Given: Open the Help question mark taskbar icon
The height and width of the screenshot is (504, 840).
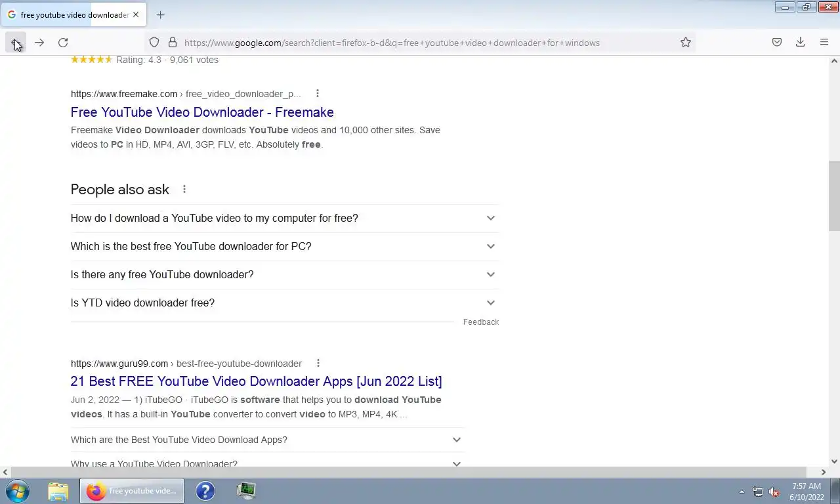Looking at the screenshot, I should coord(205,491).
